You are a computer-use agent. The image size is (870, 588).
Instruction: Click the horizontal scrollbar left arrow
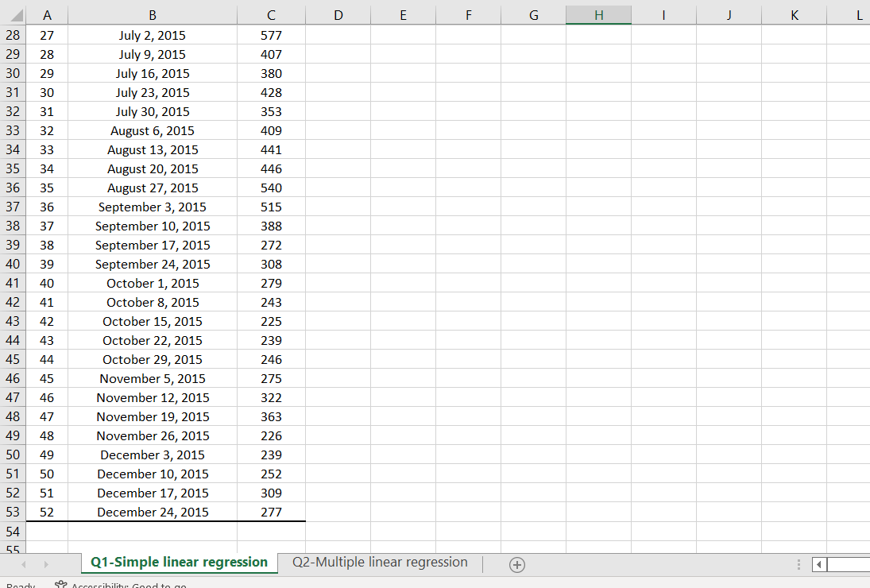pos(819,564)
